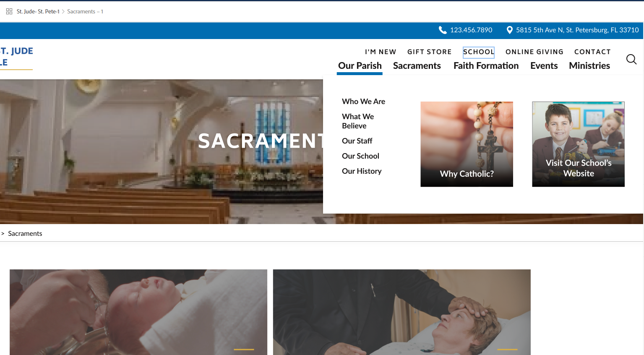
Task: Go to the Our Staff page
Action: coord(357,141)
